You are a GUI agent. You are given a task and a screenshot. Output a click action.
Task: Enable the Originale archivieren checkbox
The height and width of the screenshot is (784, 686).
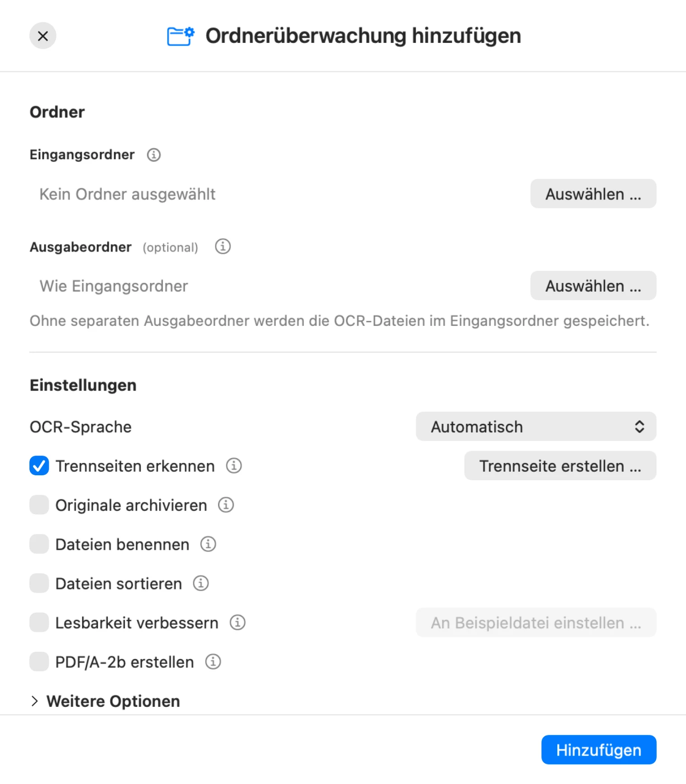39,505
